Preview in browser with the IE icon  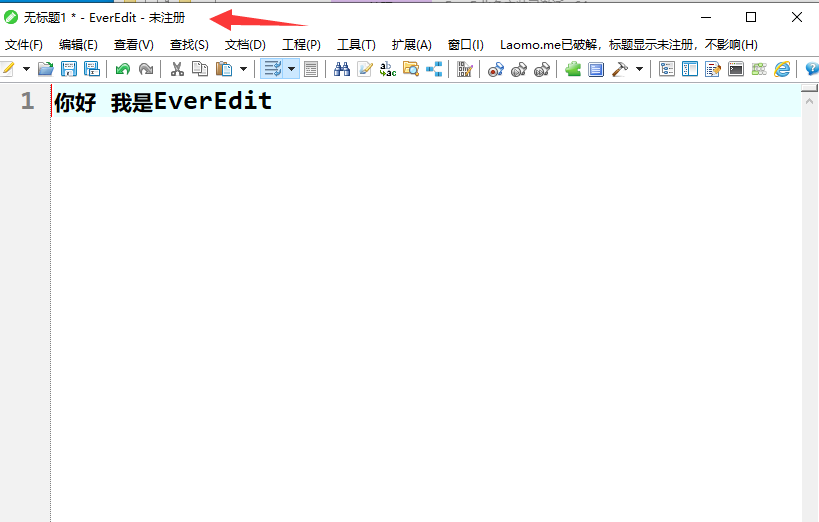782,69
